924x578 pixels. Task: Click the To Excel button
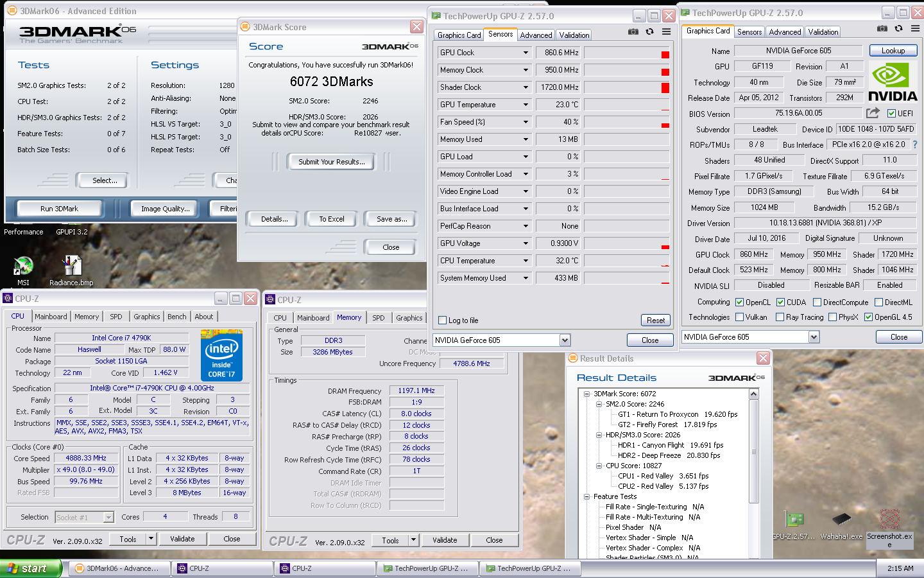pyautogui.click(x=332, y=219)
